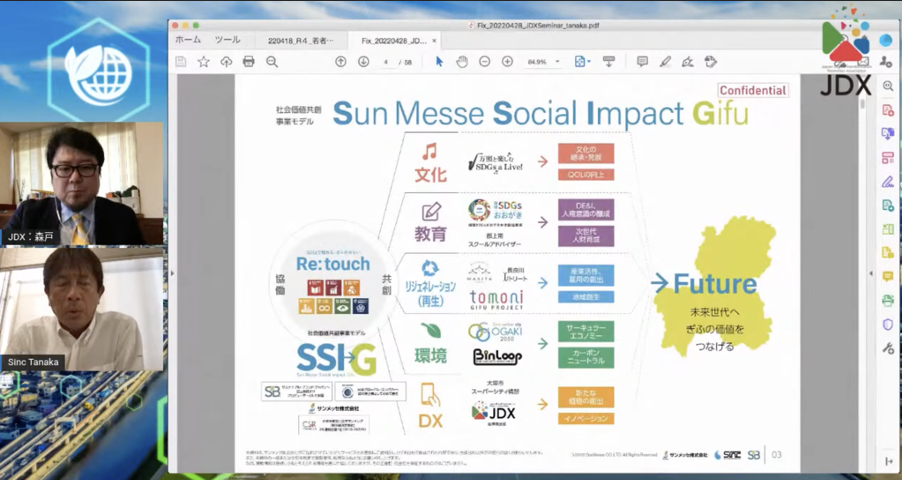This screenshot has width=902, height=480.
Task: Select the Sinc Tanaka video tile
Action: click(x=81, y=309)
